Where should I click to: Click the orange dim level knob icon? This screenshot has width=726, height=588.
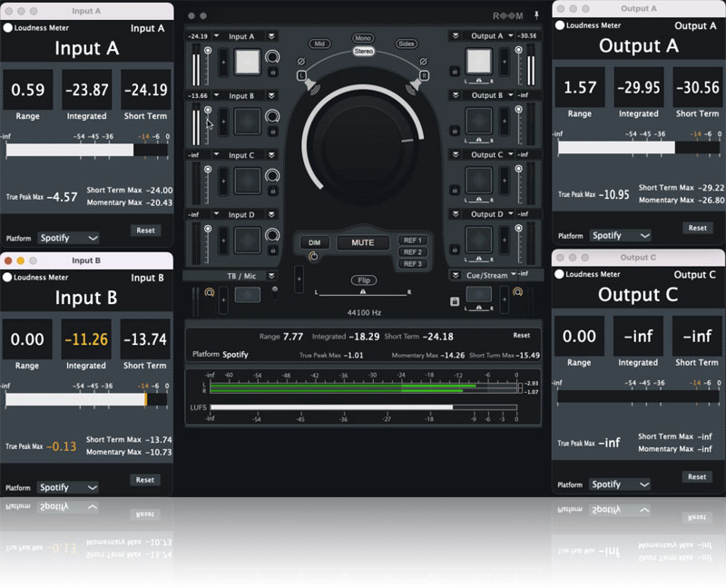click(x=314, y=257)
